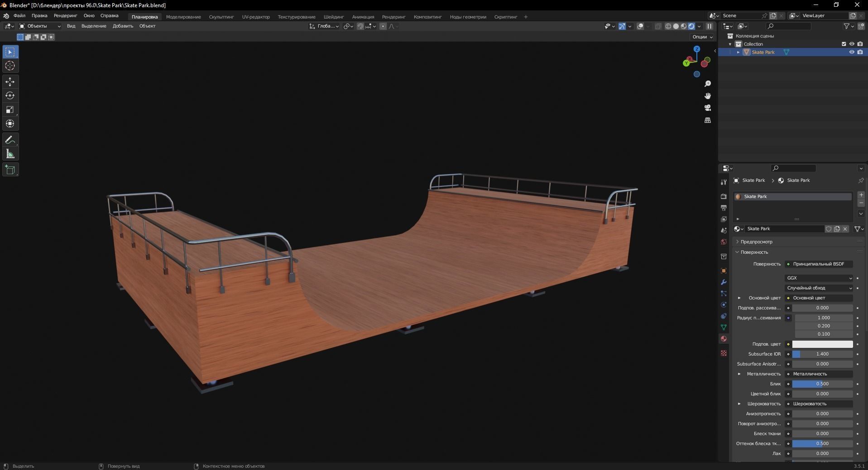Choose the Move tool
Viewport: 868px width, 470px height.
tap(10, 82)
